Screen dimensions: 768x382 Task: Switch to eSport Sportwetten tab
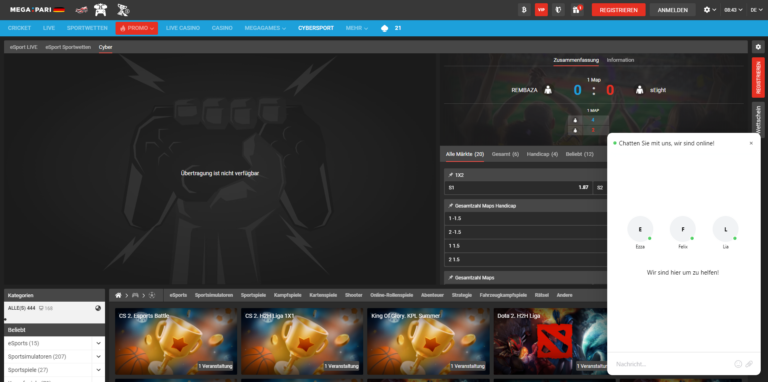[x=68, y=47]
